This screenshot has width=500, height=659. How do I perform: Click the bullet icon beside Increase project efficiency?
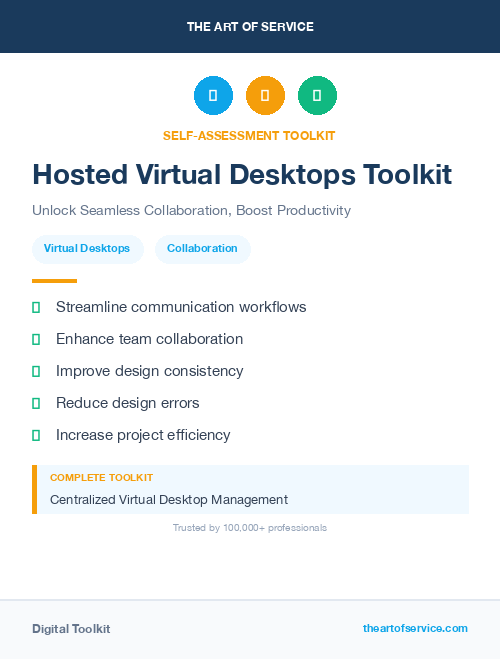point(36,435)
